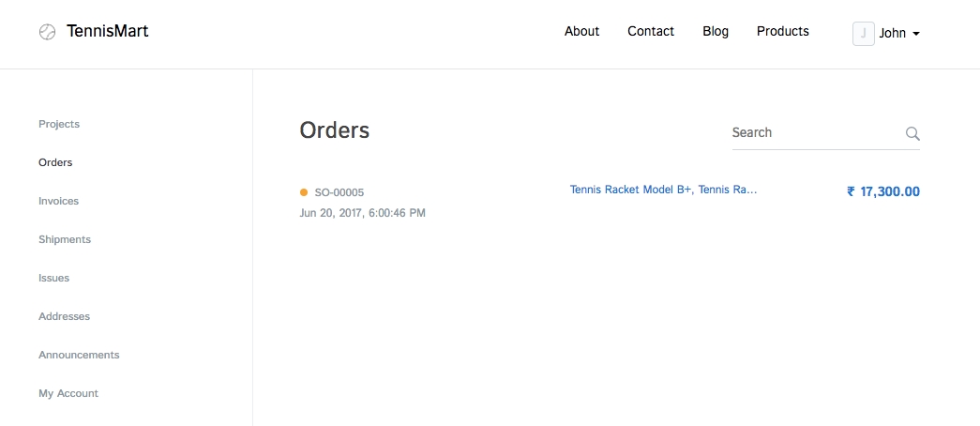Click John's avatar icon
The image size is (980, 426).
click(x=863, y=33)
